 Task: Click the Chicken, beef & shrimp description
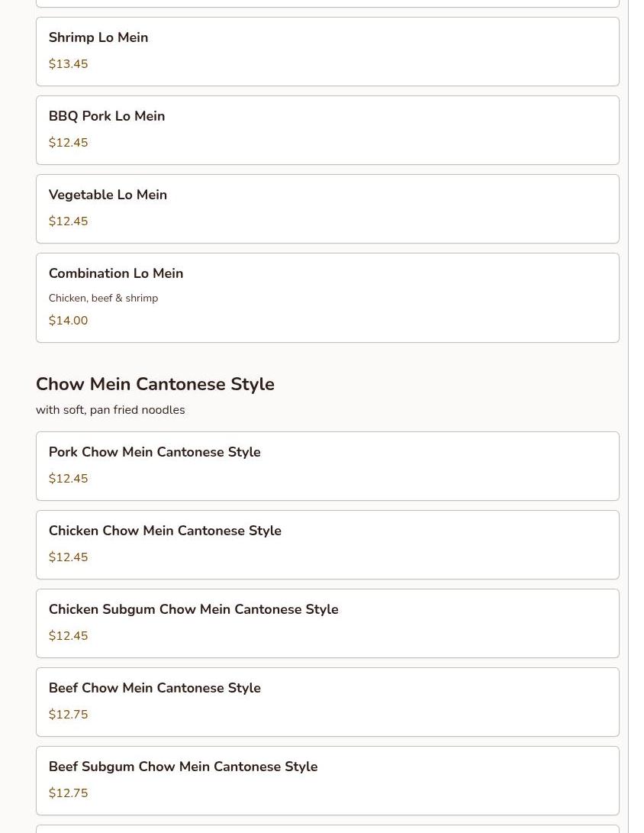coord(104,298)
